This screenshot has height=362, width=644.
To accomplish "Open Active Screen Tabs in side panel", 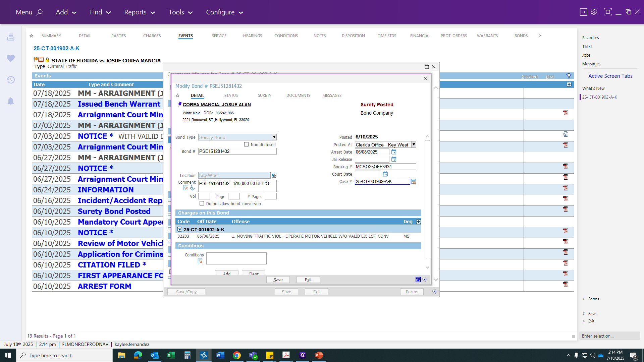I will pos(610,76).
